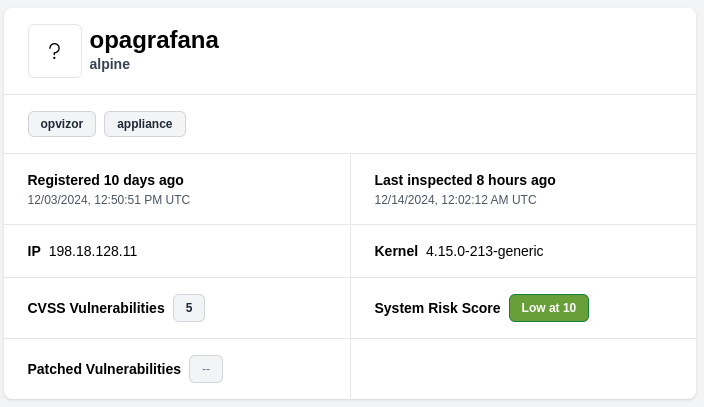Click the green Low at 10 badge
The height and width of the screenshot is (407, 704).
[549, 308]
